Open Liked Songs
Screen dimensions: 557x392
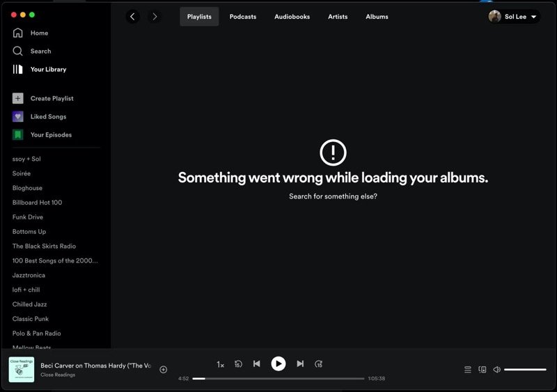coord(48,116)
